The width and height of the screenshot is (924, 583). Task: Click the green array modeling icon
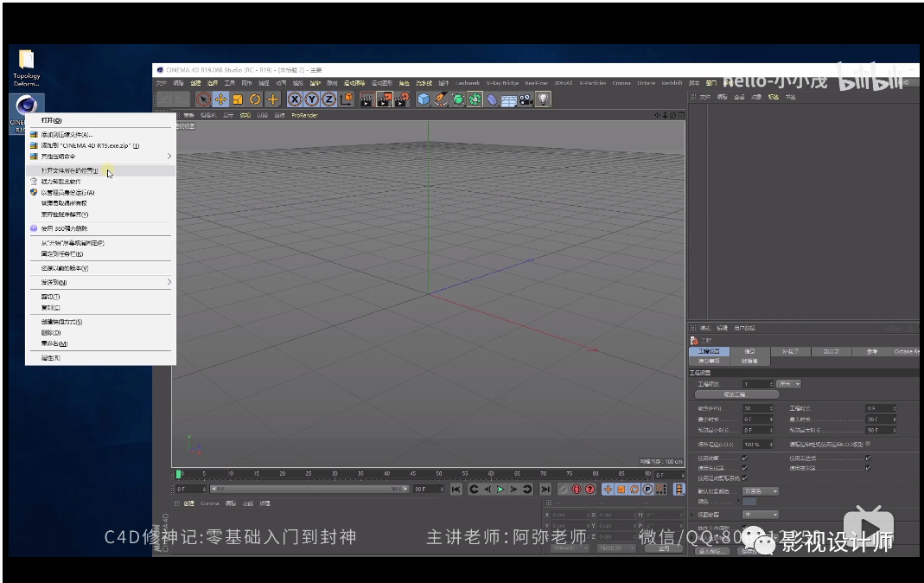(x=475, y=99)
